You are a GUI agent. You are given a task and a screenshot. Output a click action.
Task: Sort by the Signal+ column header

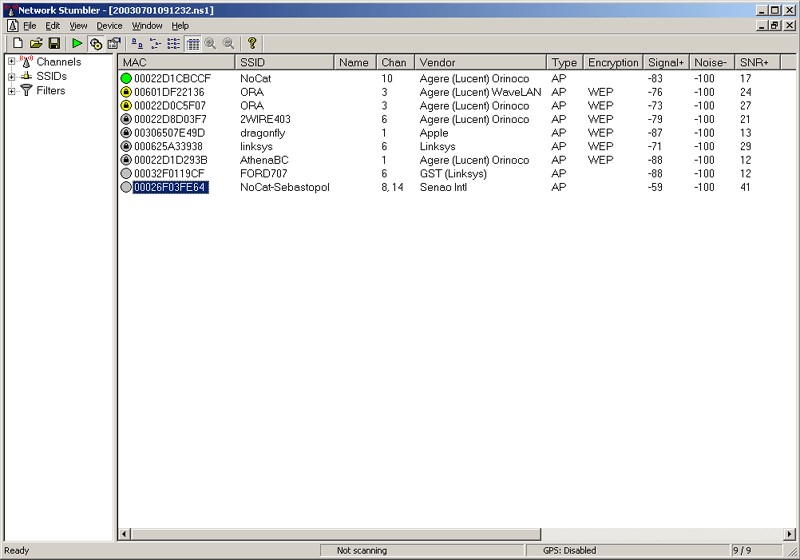tap(665, 62)
